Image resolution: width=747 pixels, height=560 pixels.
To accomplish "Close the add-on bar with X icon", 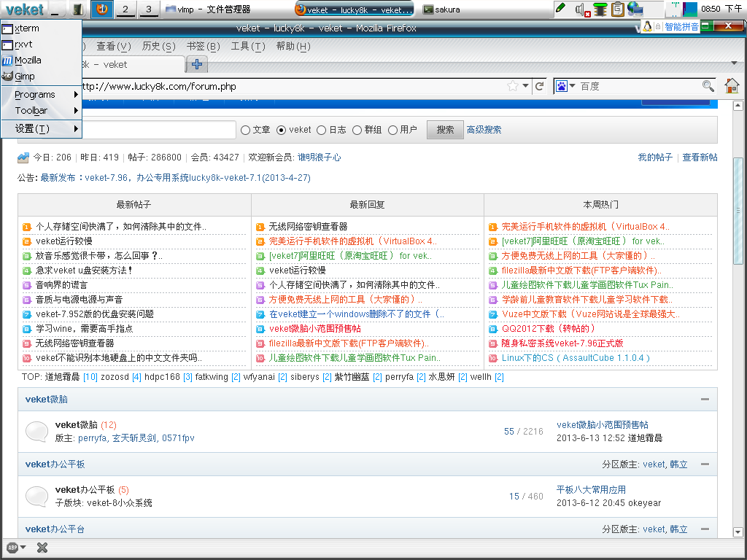I will coord(42,548).
